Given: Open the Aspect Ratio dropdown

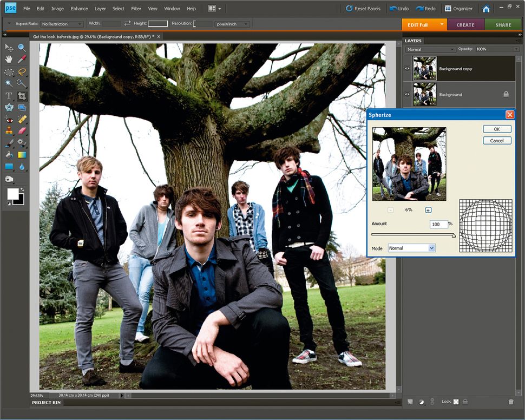Looking at the screenshot, I should tap(61, 24).
